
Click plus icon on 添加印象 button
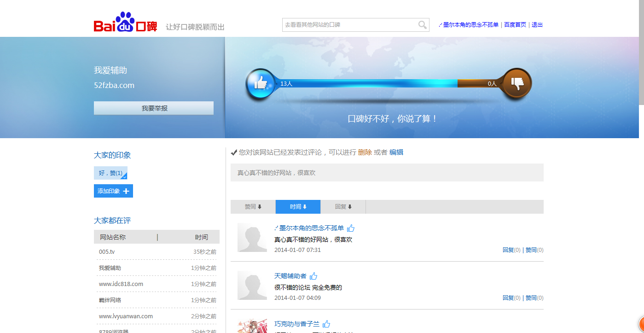point(126,191)
